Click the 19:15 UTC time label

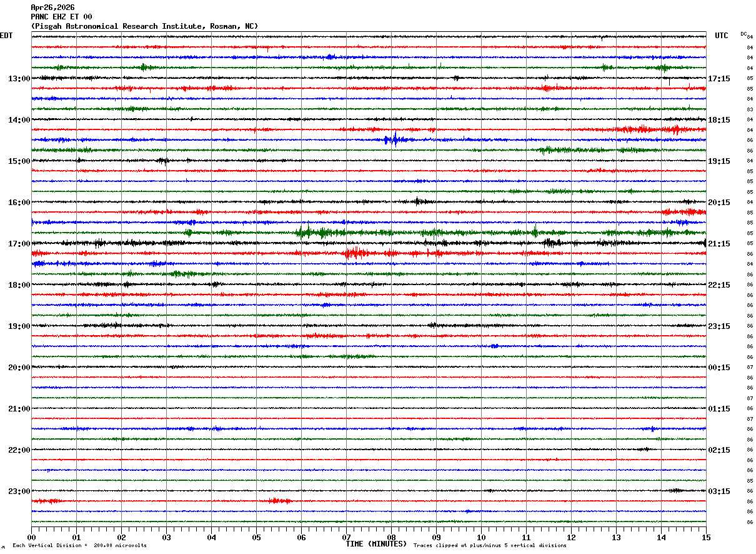pyautogui.click(x=719, y=161)
